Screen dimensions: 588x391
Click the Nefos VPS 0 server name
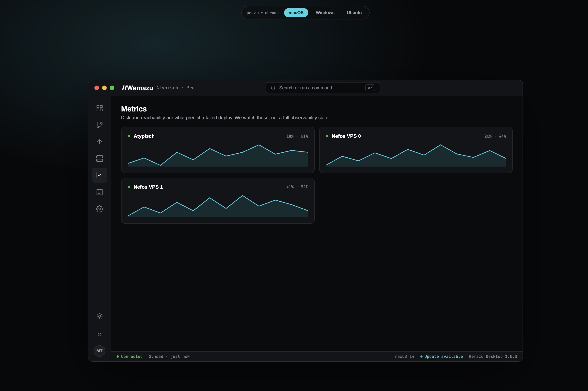click(346, 136)
